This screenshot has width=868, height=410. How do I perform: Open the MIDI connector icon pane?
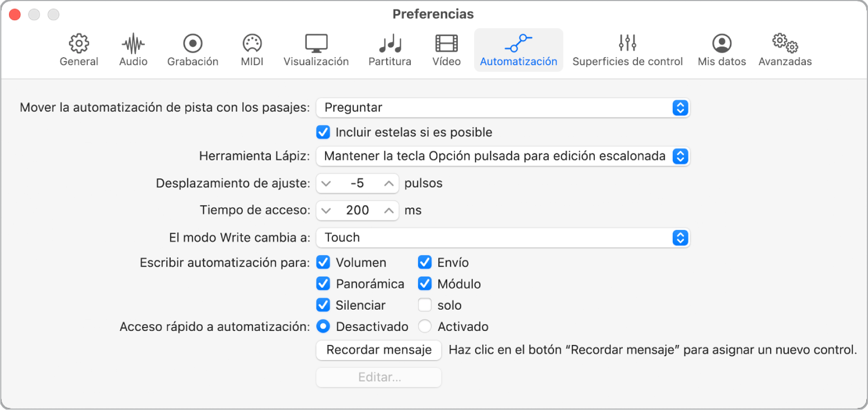[252, 50]
